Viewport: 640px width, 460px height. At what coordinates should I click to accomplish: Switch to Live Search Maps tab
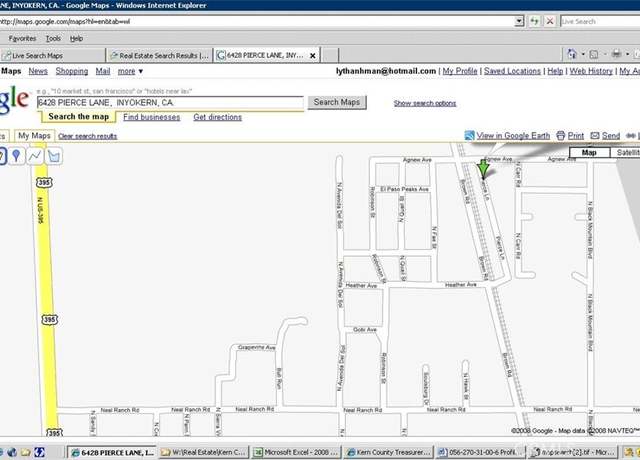click(52, 56)
